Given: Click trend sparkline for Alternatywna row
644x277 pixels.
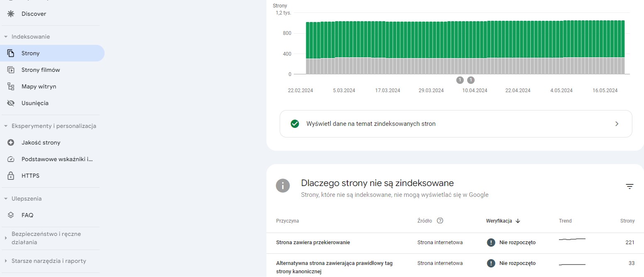Looking at the screenshot, I should point(572,264).
